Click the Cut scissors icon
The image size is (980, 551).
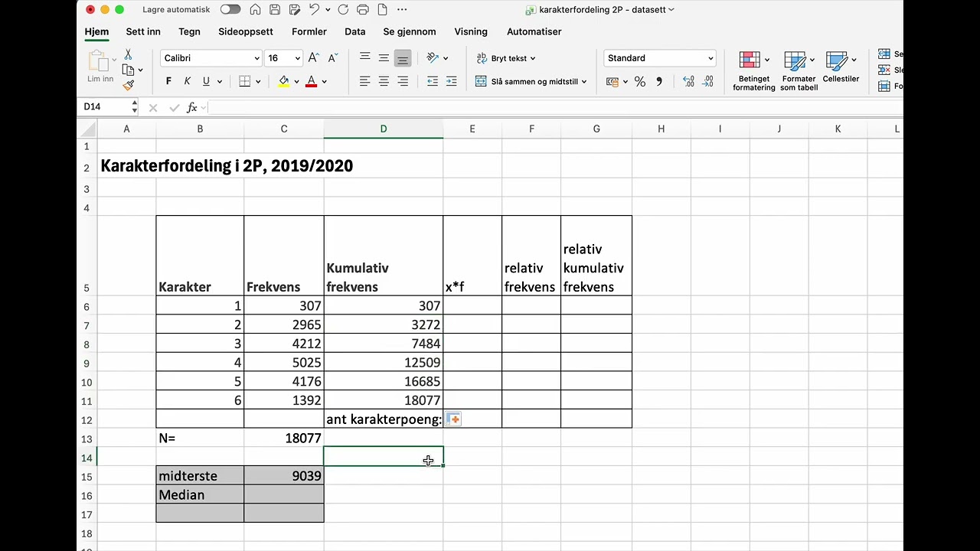(x=128, y=54)
